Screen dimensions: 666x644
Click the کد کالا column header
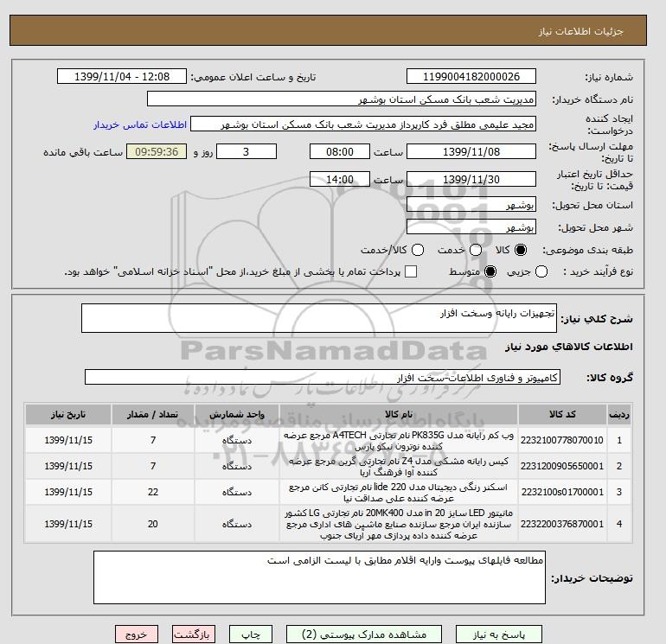(562, 414)
